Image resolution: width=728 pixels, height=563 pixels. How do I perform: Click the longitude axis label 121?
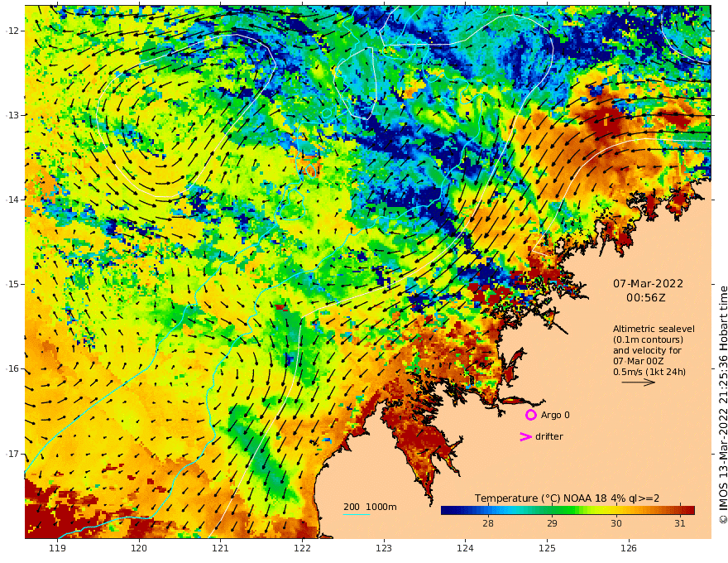click(221, 548)
